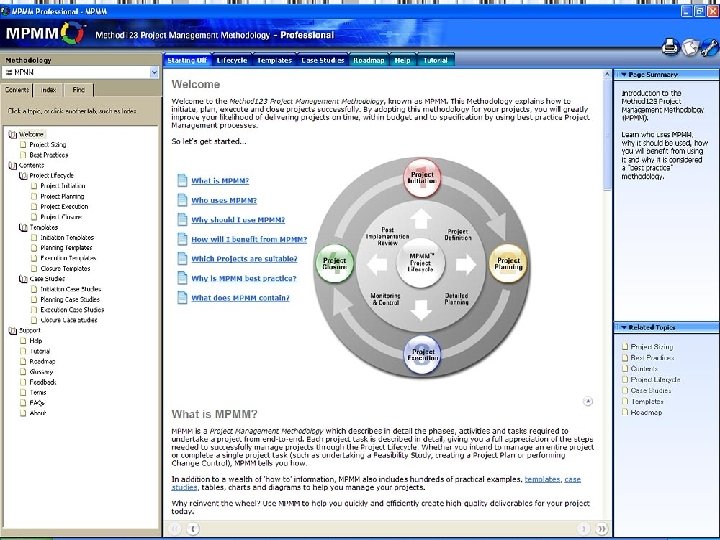Click the print icon in the header
Viewport: 720px width, 540px height.
click(670, 46)
